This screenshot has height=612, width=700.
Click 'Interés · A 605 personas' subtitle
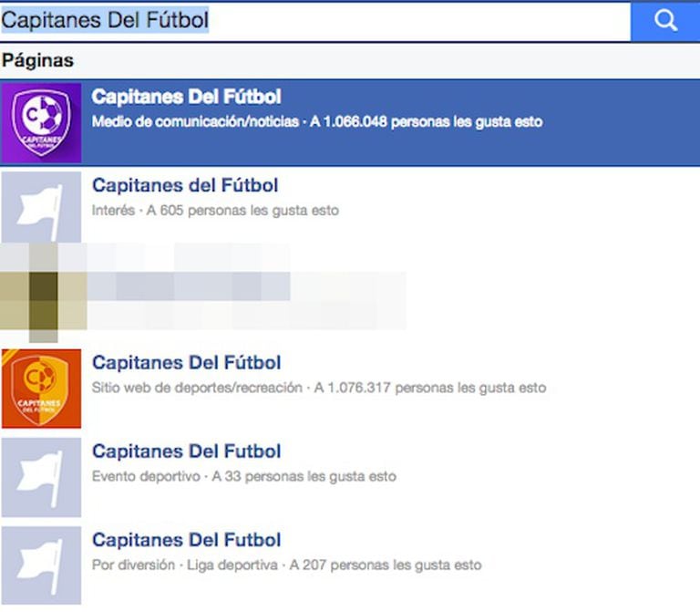tap(215, 211)
